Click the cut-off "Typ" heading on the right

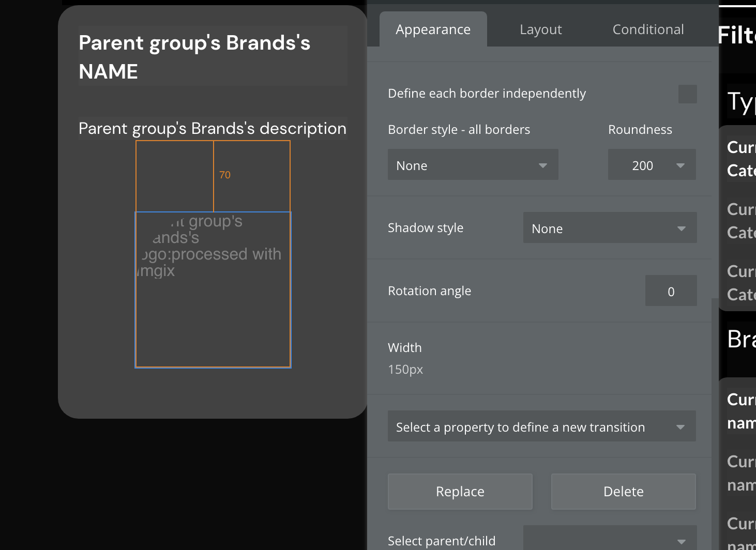click(x=741, y=102)
